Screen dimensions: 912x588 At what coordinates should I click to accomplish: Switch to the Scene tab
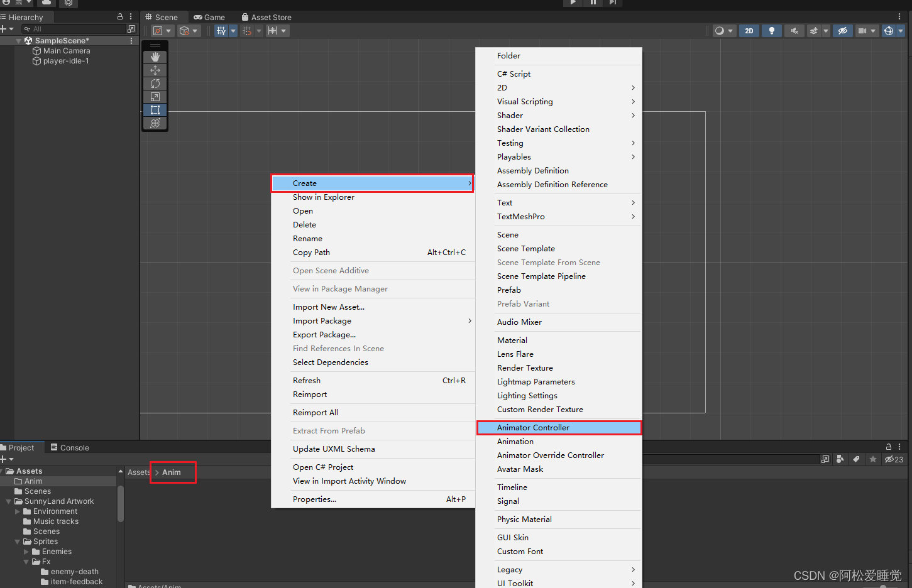click(162, 17)
